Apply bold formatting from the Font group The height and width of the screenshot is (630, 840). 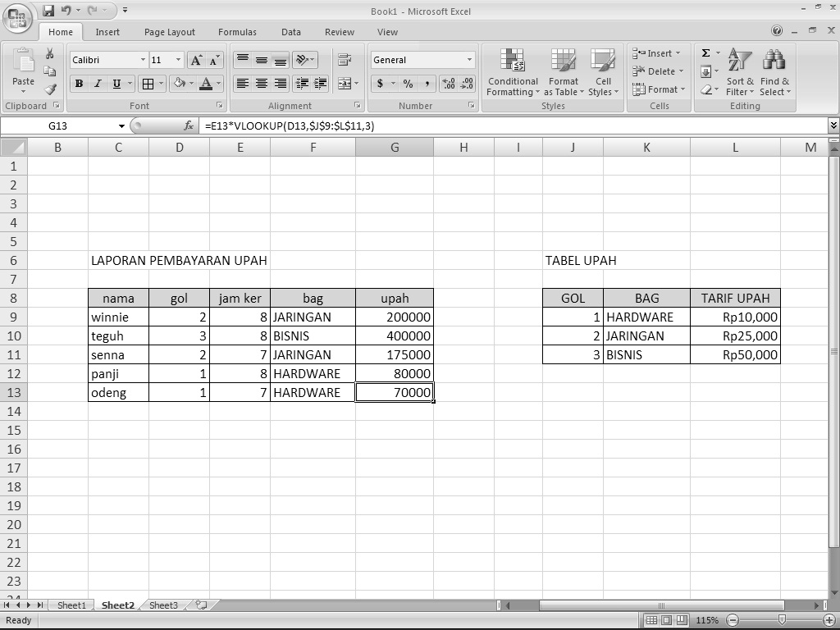pos(78,83)
